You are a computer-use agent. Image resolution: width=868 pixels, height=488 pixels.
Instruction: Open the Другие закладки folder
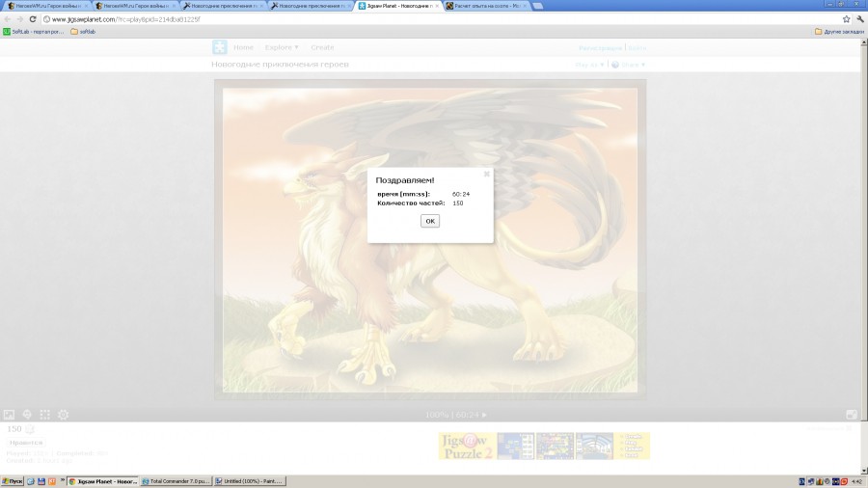[x=839, y=32]
